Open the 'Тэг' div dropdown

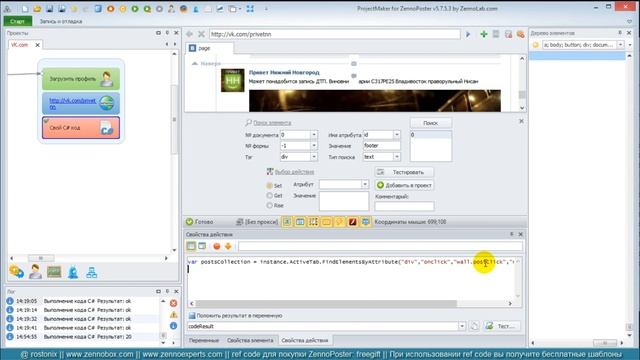pos(314,157)
